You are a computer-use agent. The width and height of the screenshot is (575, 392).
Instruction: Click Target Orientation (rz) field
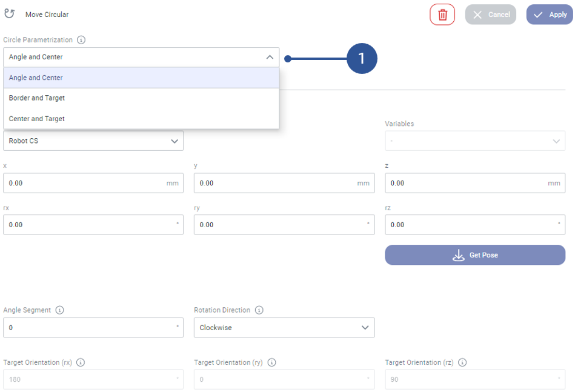[475, 379]
